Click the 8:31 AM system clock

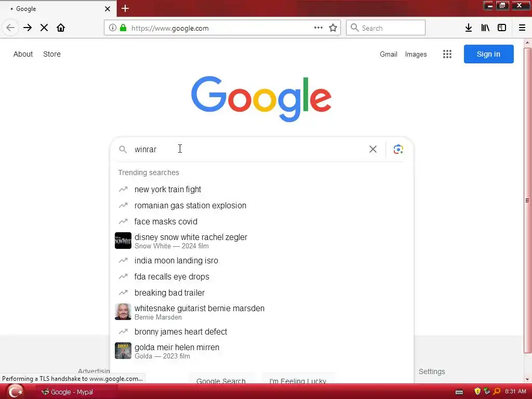click(x=515, y=392)
